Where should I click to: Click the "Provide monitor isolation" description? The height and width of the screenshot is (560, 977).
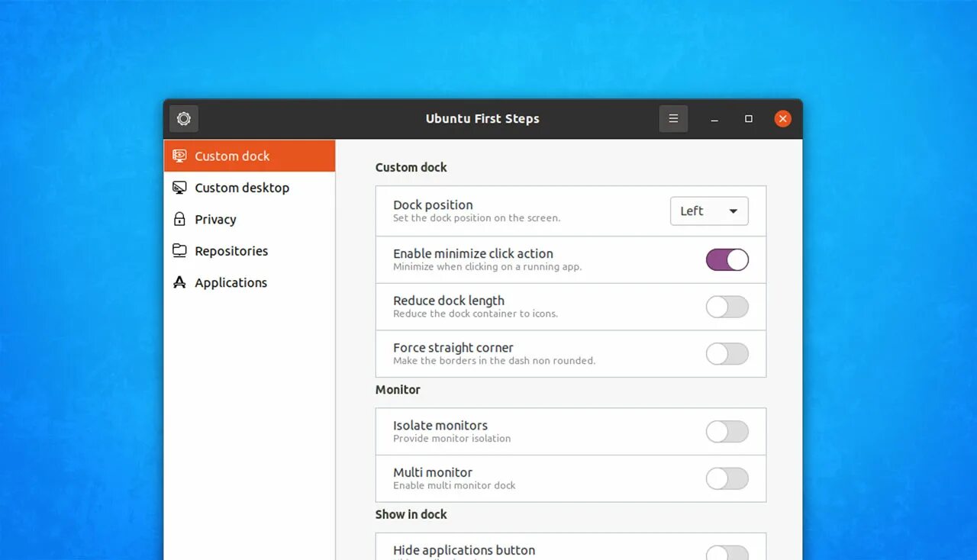(x=452, y=439)
